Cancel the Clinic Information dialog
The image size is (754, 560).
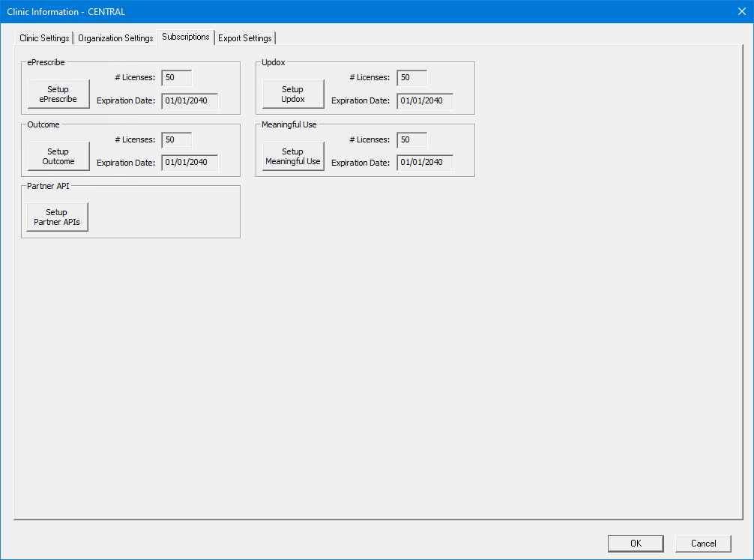click(703, 544)
